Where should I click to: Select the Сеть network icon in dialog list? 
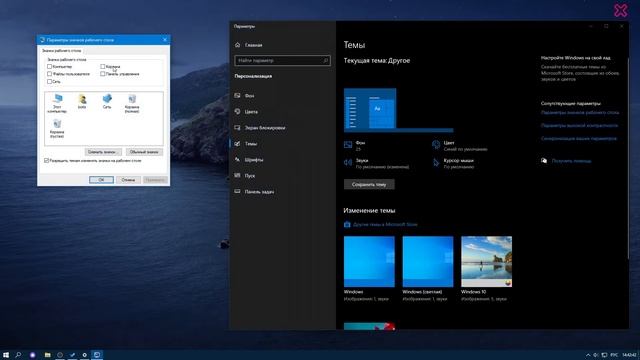107,98
